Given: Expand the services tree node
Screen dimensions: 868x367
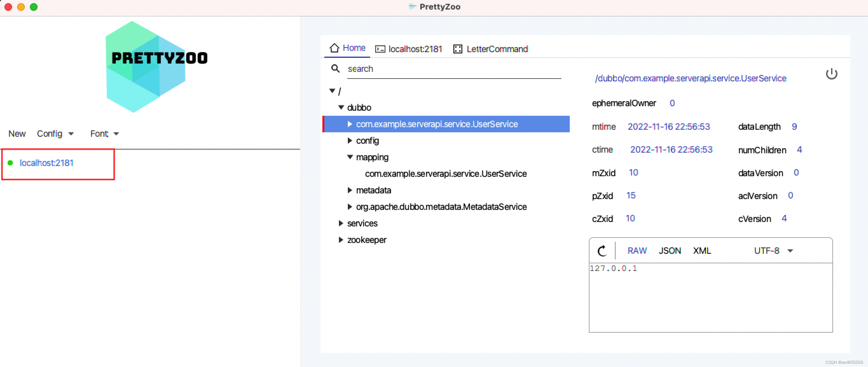Looking at the screenshot, I should pyautogui.click(x=341, y=223).
